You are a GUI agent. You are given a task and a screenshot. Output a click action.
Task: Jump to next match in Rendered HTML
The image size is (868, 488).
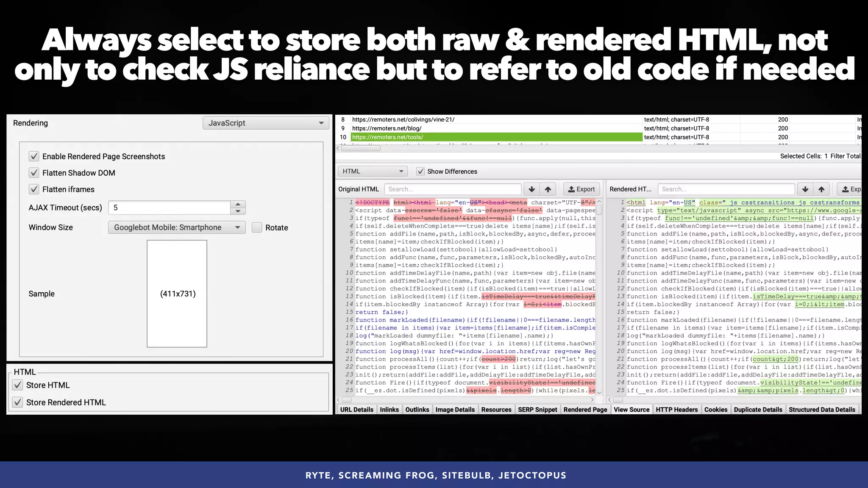click(805, 189)
